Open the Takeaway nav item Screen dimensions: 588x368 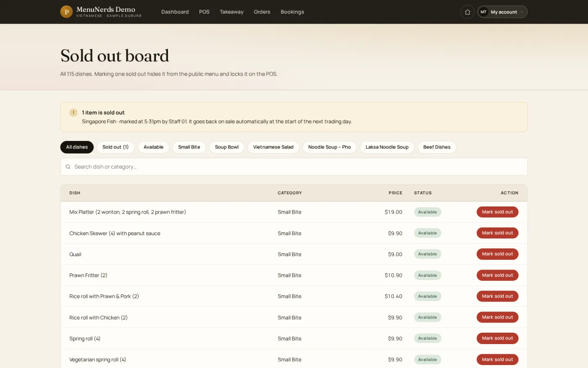(x=231, y=12)
